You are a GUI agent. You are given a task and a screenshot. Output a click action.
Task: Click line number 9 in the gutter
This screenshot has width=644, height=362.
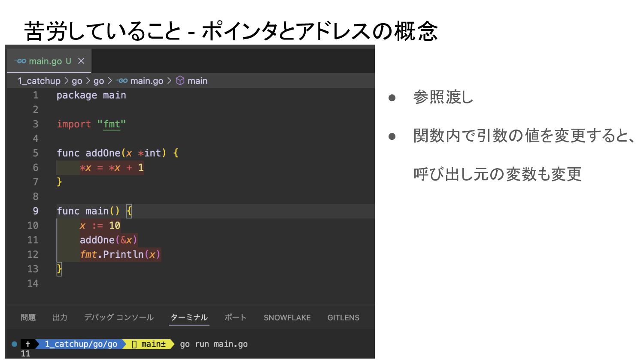coord(36,211)
